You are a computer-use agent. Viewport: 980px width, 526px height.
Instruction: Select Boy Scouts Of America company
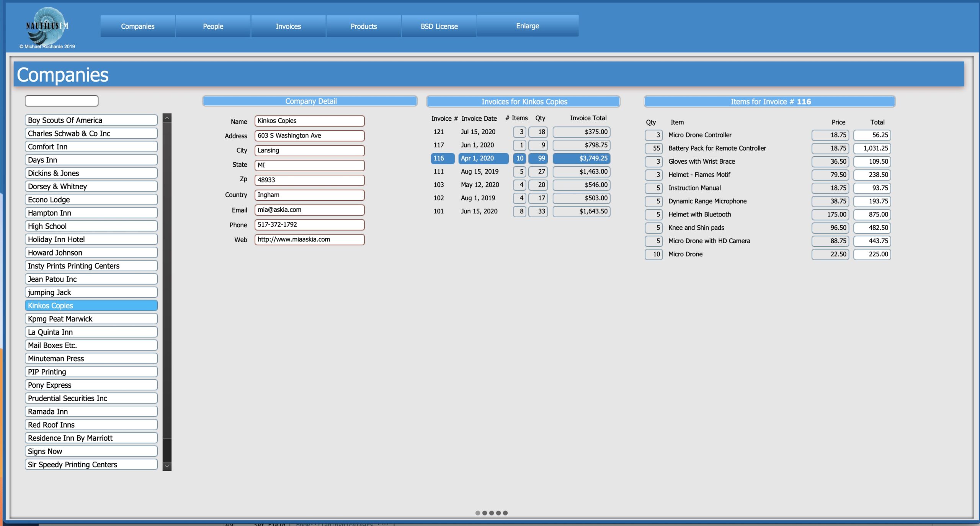[x=91, y=120]
